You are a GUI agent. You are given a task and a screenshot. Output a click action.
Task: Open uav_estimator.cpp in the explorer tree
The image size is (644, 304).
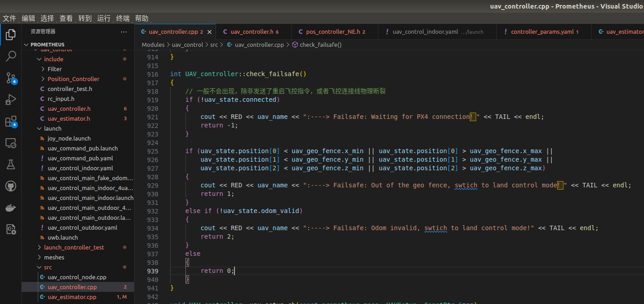[78, 297]
